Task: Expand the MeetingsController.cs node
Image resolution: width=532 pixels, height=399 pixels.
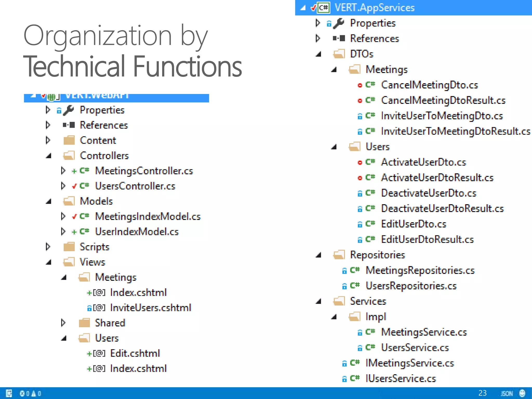Action: [63, 171]
